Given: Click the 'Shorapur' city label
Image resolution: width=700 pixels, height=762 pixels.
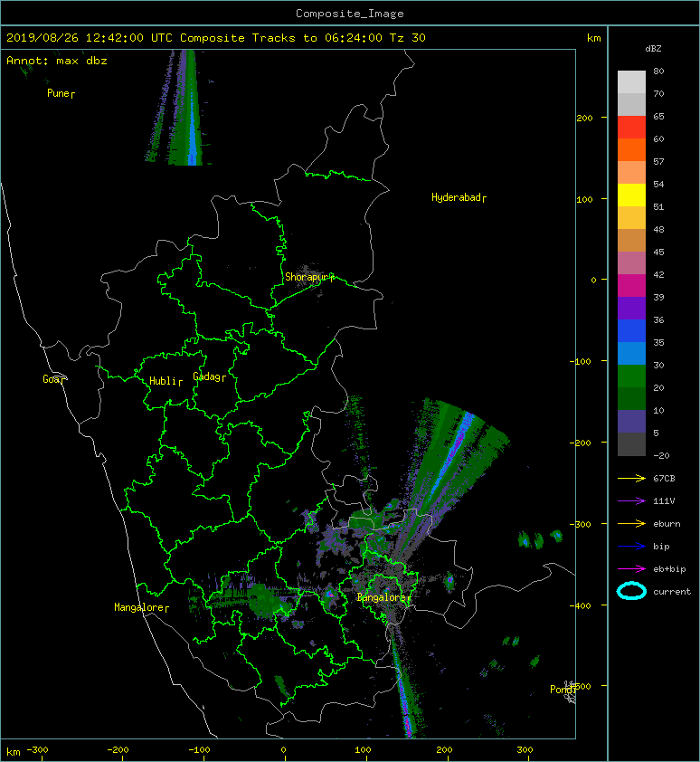Looking at the screenshot, I should 307,277.
